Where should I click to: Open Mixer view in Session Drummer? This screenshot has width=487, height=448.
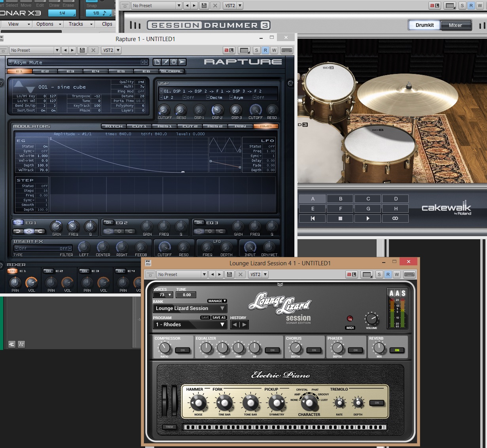[x=455, y=25]
